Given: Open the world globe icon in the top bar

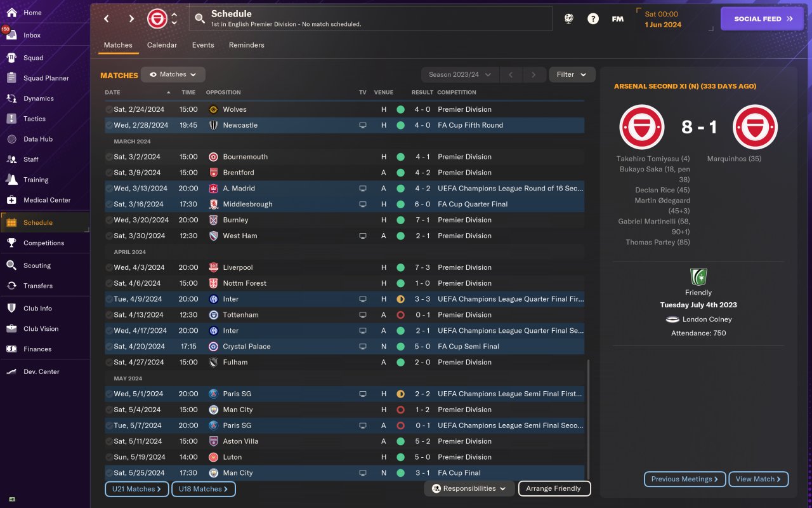Looking at the screenshot, I should (x=569, y=19).
